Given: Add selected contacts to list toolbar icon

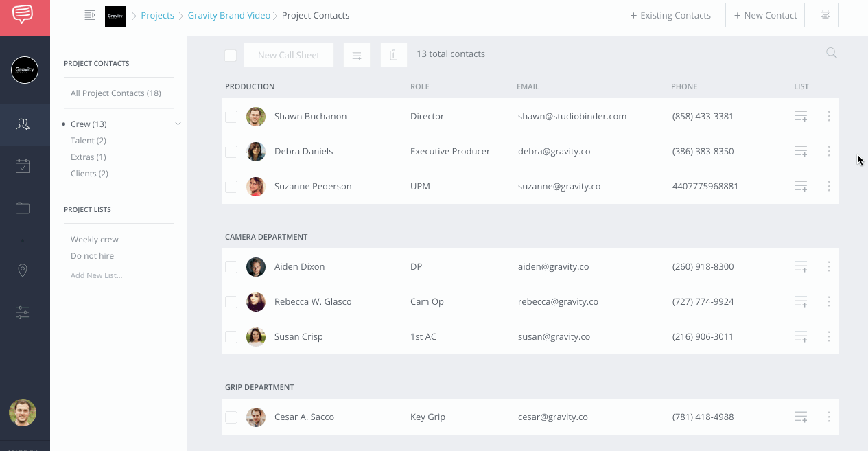Looking at the screenshot, I should coord(357,55).
